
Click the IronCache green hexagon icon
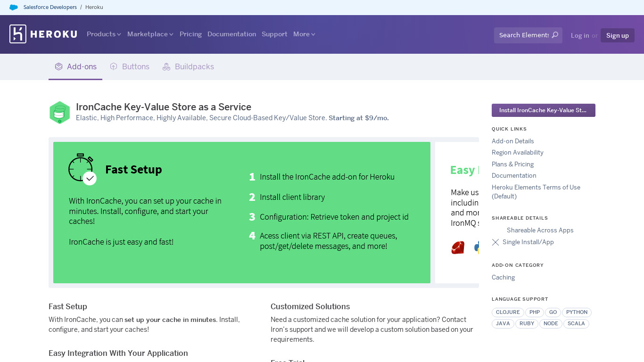pyautogui.click(x=59, y=113)
